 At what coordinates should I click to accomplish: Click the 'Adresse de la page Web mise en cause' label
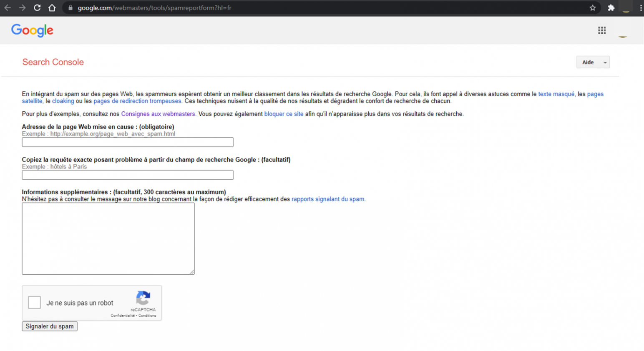point(98,127)
